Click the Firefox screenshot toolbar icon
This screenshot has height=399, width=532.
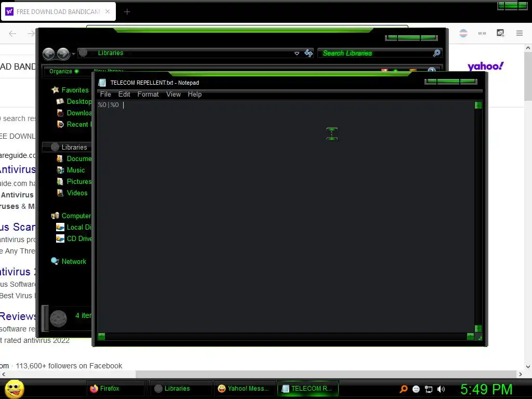500,33
